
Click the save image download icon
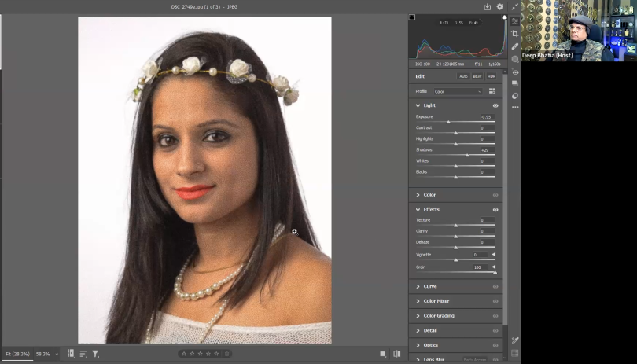(487, 6)
